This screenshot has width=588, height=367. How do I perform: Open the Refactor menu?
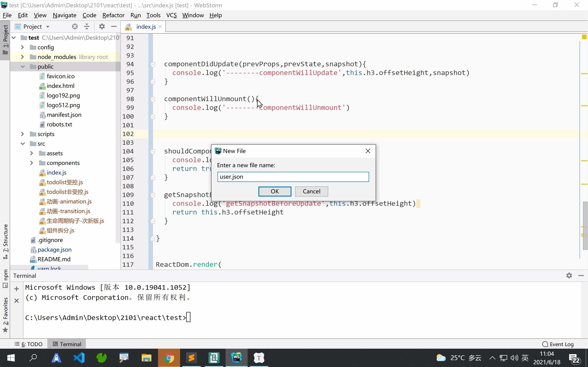[113, 15]
